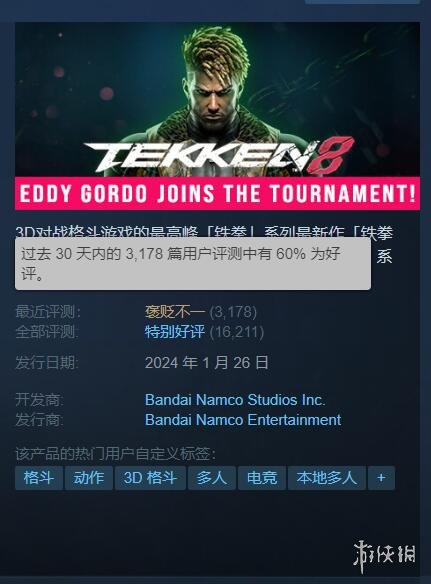Select the 多人 tag
The width and height of the screenshot is (431, 584).
(212, 477)
